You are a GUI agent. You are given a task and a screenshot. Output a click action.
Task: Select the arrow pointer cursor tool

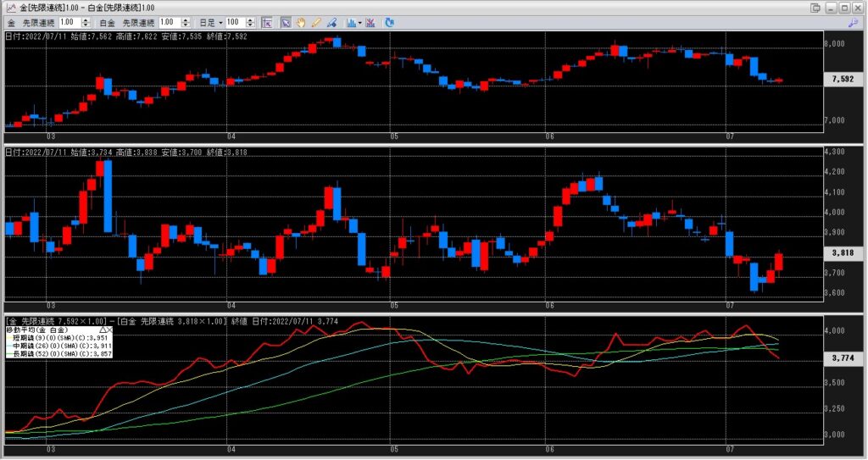point(287,22)
